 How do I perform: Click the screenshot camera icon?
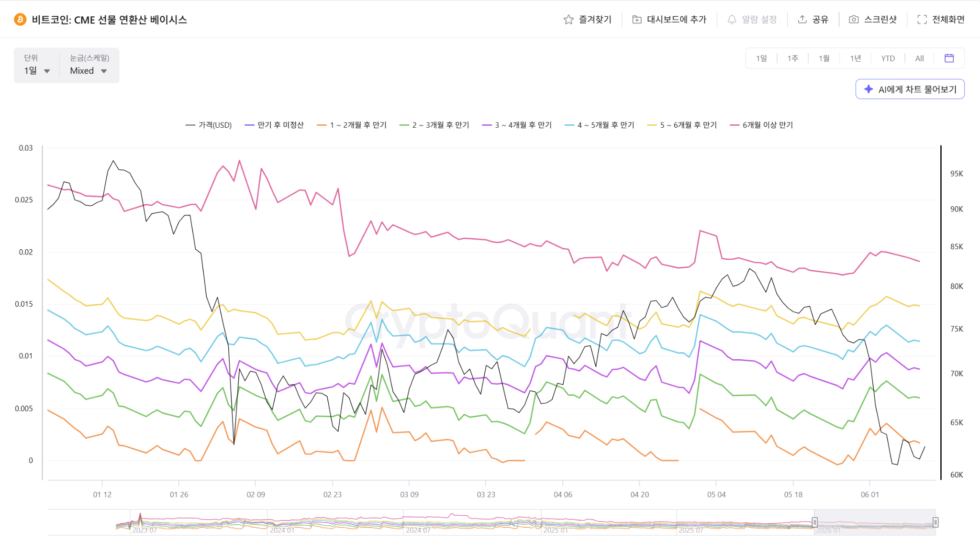(x=854, y=20)
